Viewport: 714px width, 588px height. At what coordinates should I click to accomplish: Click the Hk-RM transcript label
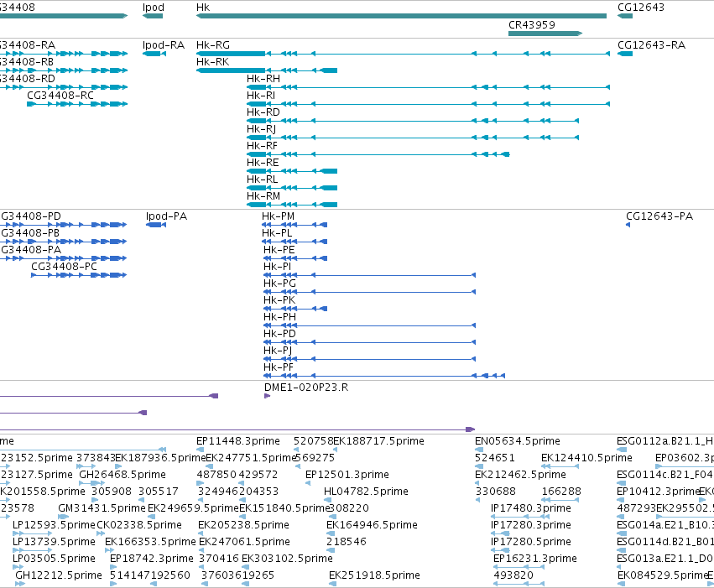coord(263,196)
